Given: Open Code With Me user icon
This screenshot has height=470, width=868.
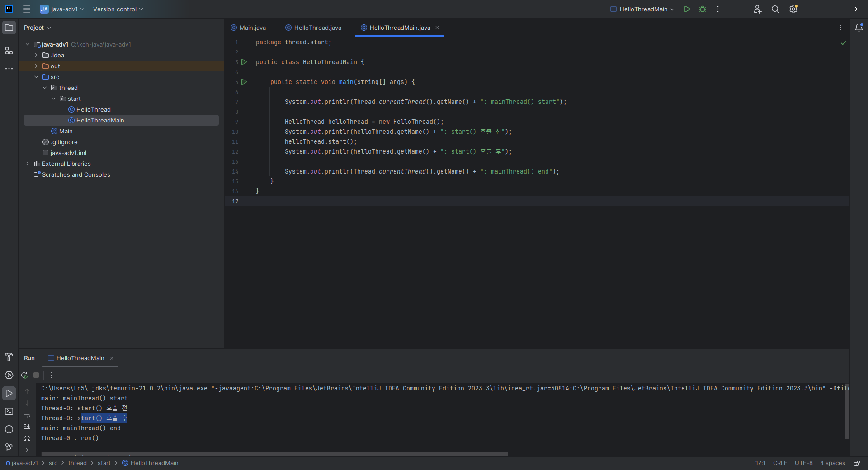Looking at the screenshot, I should (758, 9).
